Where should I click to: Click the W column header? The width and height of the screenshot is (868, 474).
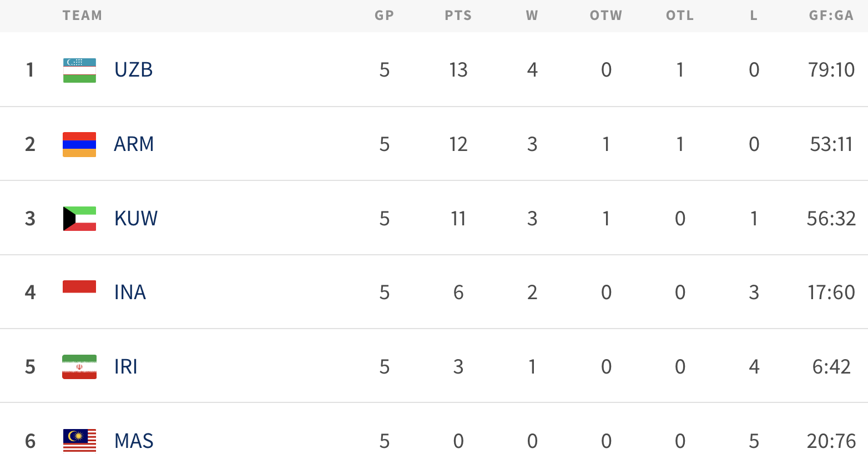[x=532, y=16]
